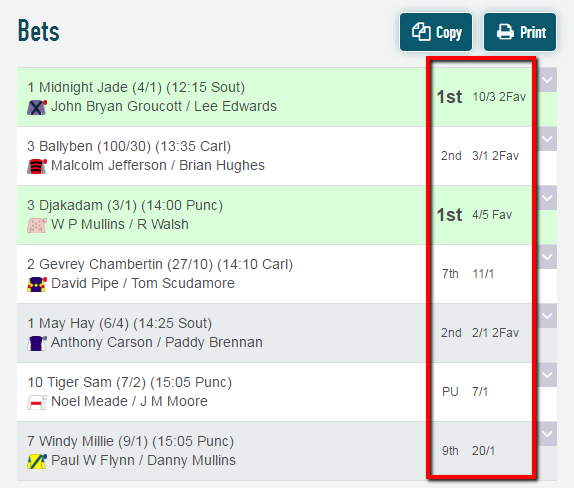Click Ballyben's red striped silks icon

click(37, 166)
